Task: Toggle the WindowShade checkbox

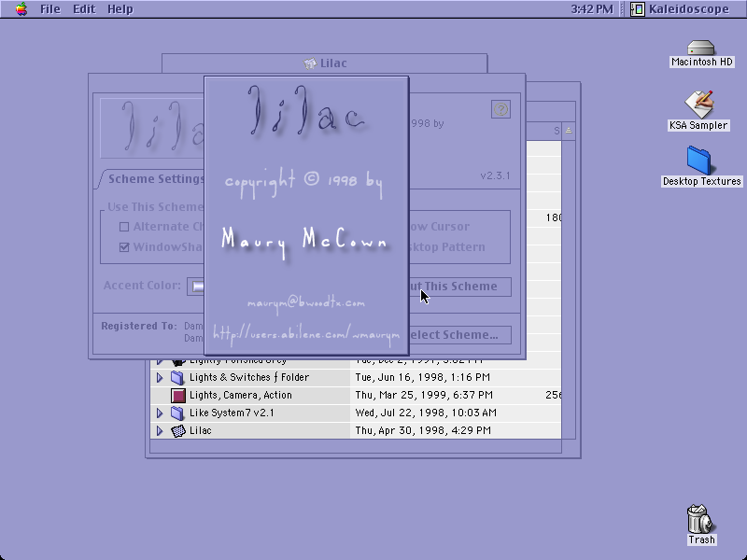Action: [x=124, y=247]
